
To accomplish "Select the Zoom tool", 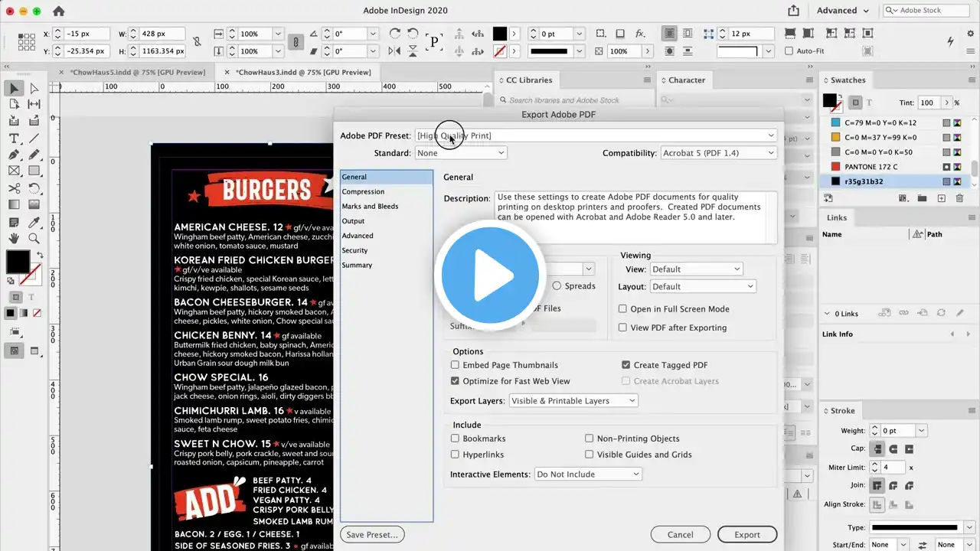I will (x=34, y=239).
